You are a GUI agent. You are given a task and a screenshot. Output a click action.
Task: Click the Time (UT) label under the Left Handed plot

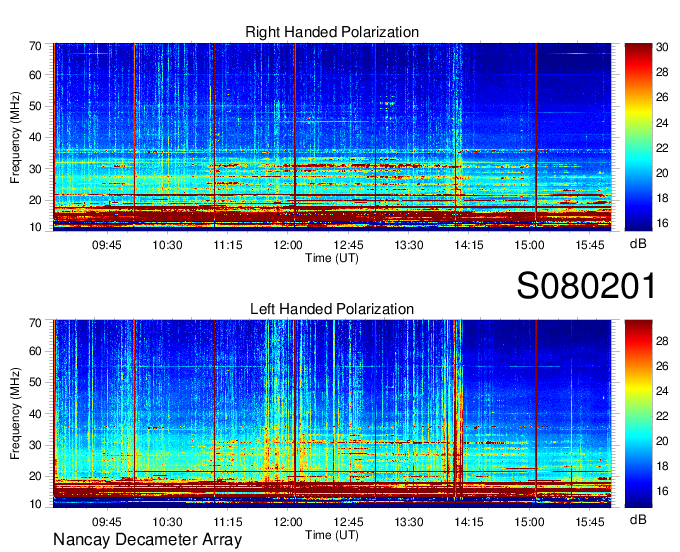(x=332, y=535)
